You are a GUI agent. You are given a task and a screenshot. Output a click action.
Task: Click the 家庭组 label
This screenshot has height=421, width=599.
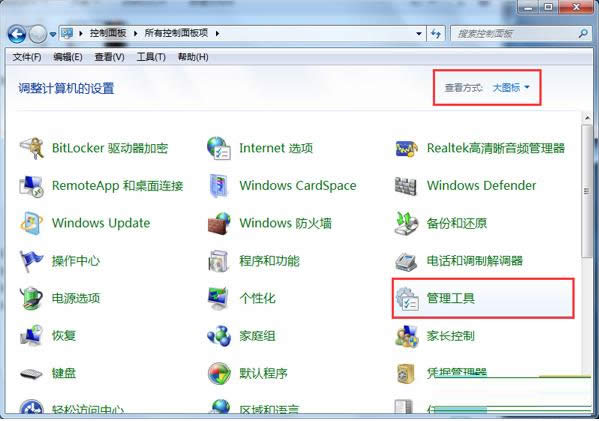[257, 336]
